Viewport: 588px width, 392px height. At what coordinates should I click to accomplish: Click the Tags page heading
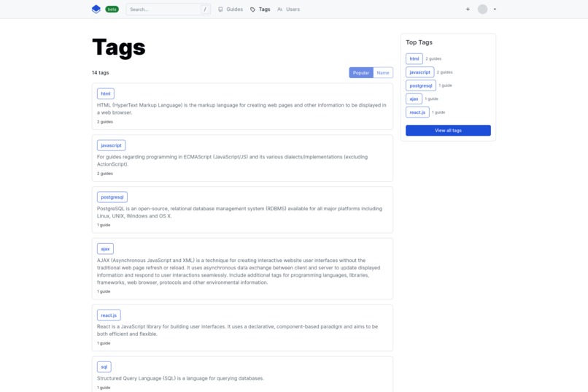click(118, 47)
